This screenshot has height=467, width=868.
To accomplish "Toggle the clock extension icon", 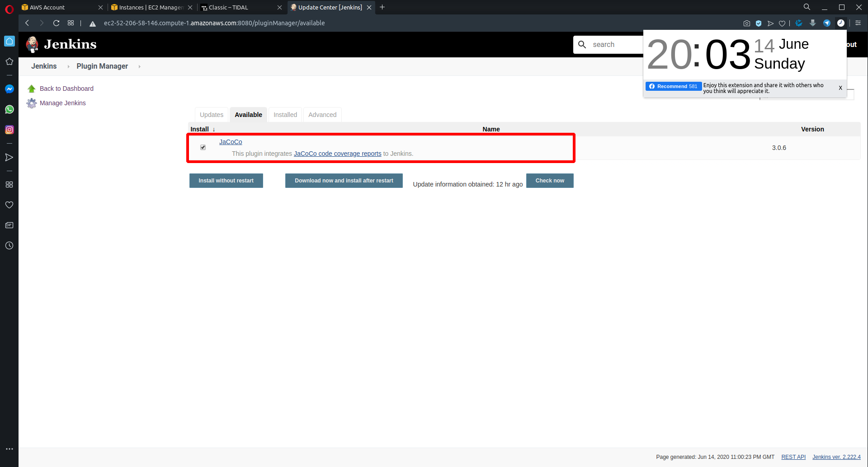I will coord(841,23).
